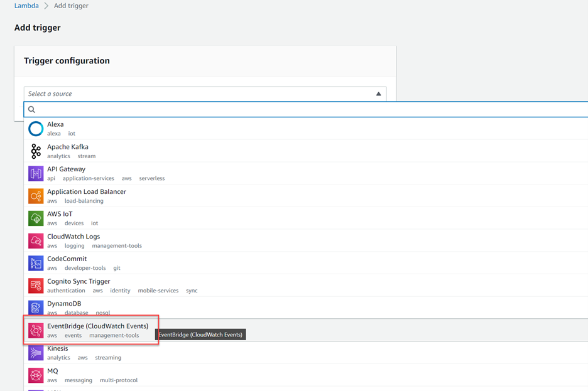This screenshot has width=588, height=391.
Task: Click the CodeCommit service icon
Action: tap(36, 263)
